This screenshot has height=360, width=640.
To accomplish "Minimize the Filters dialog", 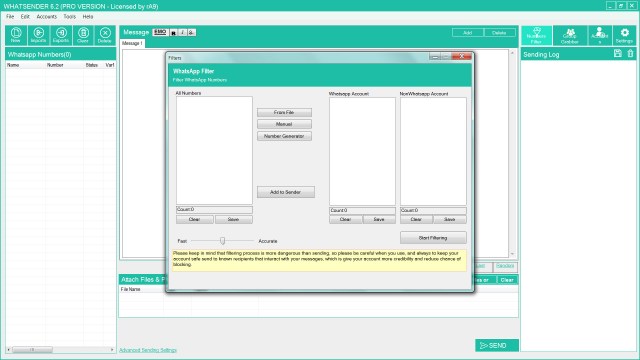I will point(435,57).
